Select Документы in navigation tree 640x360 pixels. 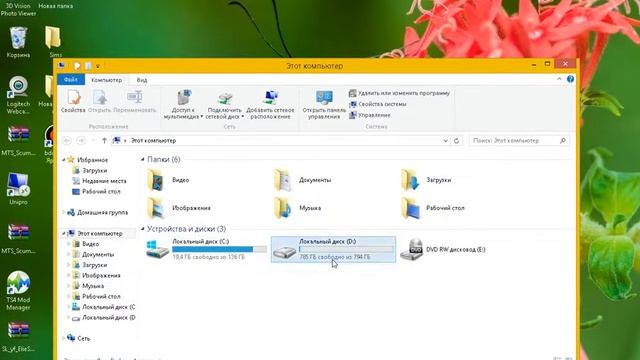93,254
